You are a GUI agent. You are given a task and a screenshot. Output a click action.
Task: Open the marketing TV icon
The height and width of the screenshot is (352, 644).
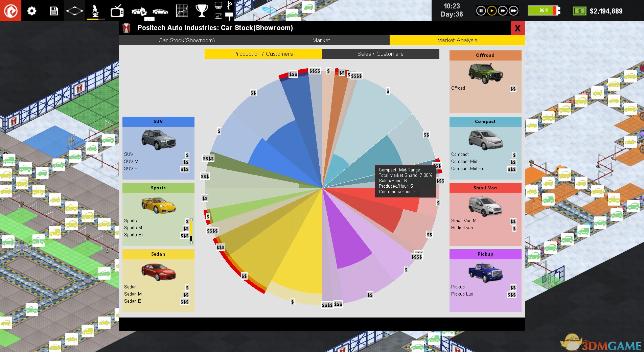pyautogui.click(x=117, y=11)
